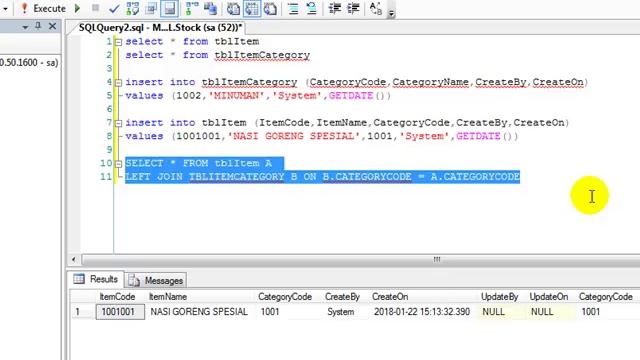Collapse the insert statement at line 4
Viewport: 640px width, 360px height.
coord(118,82)
